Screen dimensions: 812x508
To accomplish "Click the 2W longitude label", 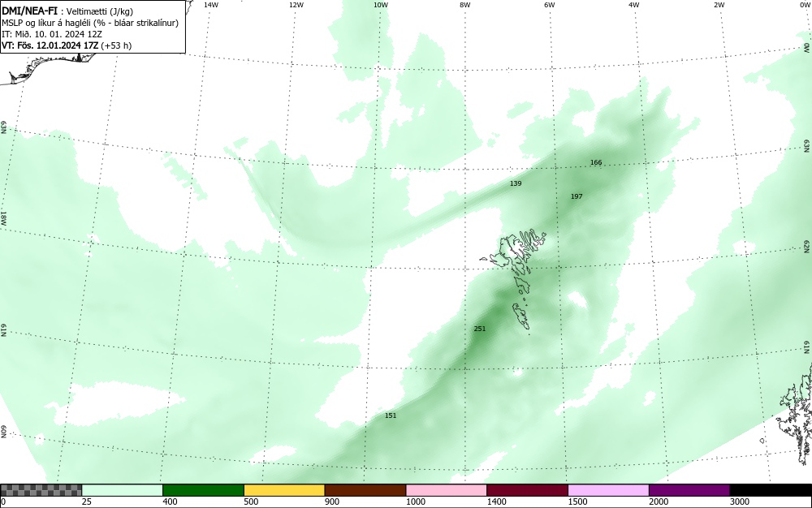I will 719,5.
